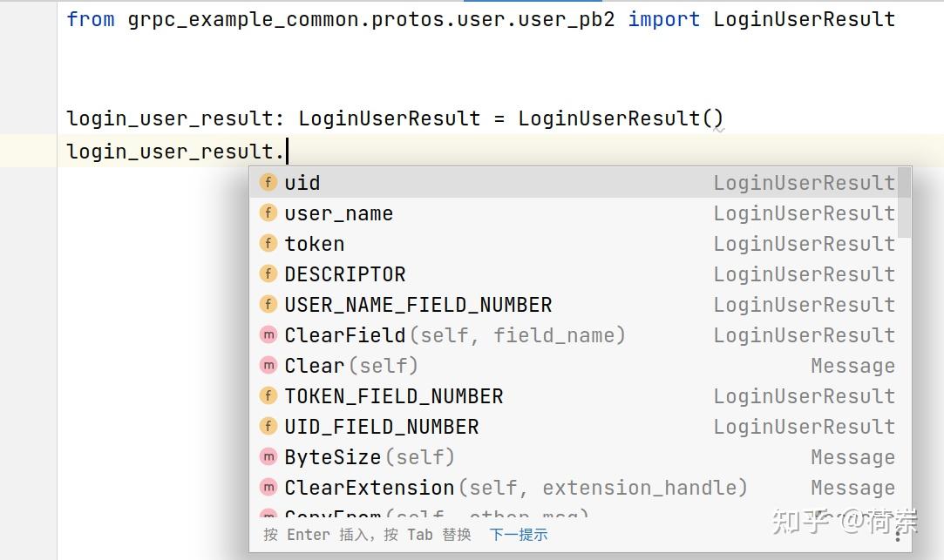Click field icon for USER_NAME_FIELD_NUMBER

click(268, 305)
